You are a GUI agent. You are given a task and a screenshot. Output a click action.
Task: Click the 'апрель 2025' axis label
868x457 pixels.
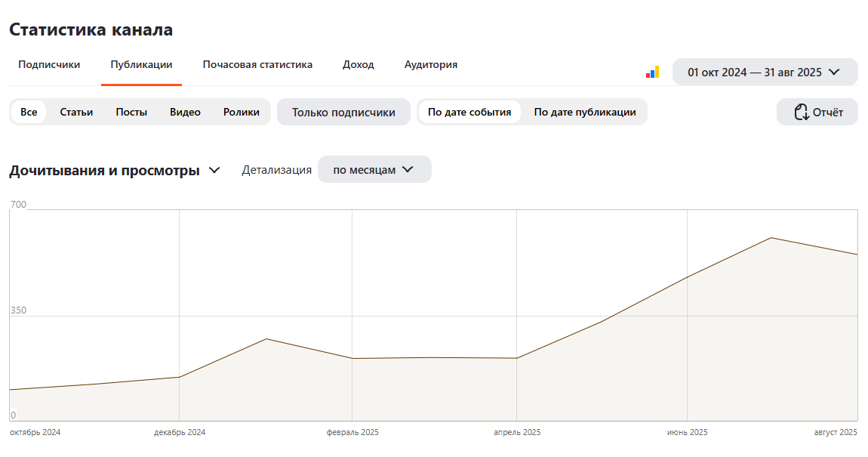coord(517,432)
